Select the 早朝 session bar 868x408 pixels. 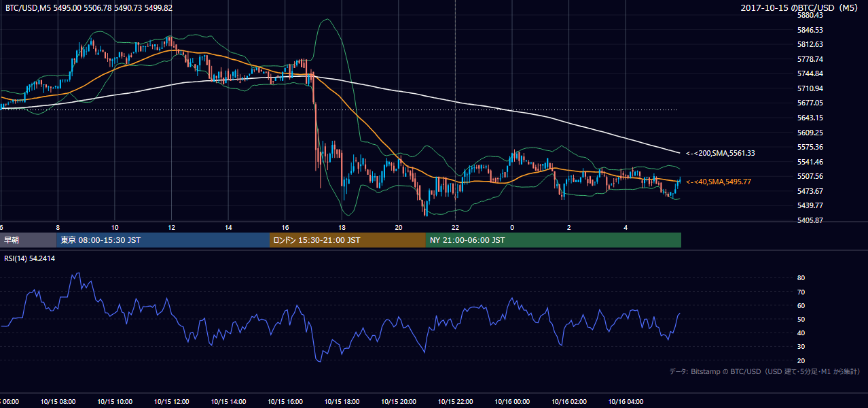pyautogui.click(x=28, y=240)
